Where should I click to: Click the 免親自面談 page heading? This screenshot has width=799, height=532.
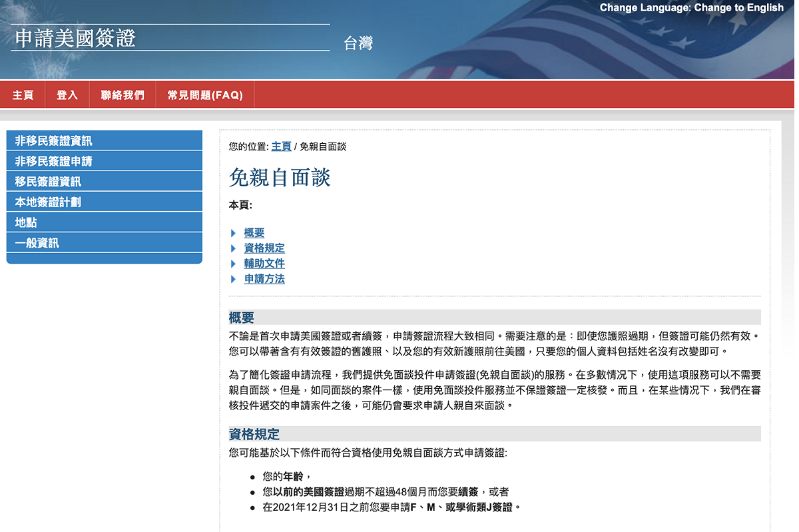click(x=280, y=178)
